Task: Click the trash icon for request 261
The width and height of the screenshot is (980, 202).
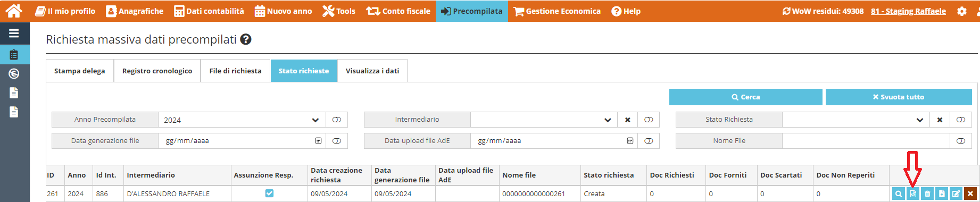Action: (927, 194)
